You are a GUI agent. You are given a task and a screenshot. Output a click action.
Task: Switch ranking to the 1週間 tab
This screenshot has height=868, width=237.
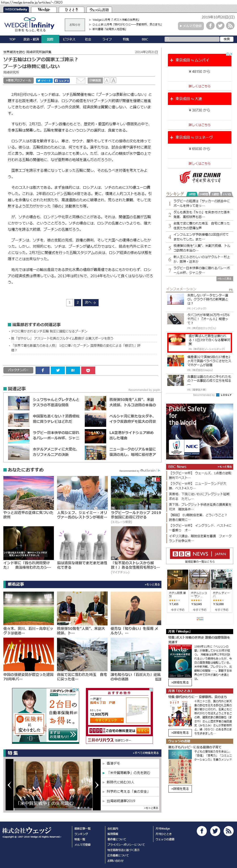point(215,194)
